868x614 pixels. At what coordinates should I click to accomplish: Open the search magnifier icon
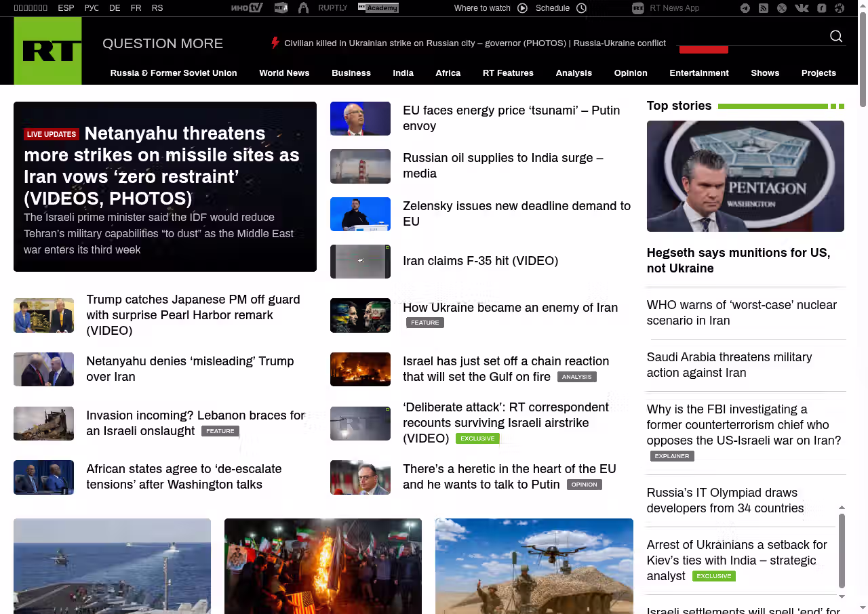pos(836,37)
